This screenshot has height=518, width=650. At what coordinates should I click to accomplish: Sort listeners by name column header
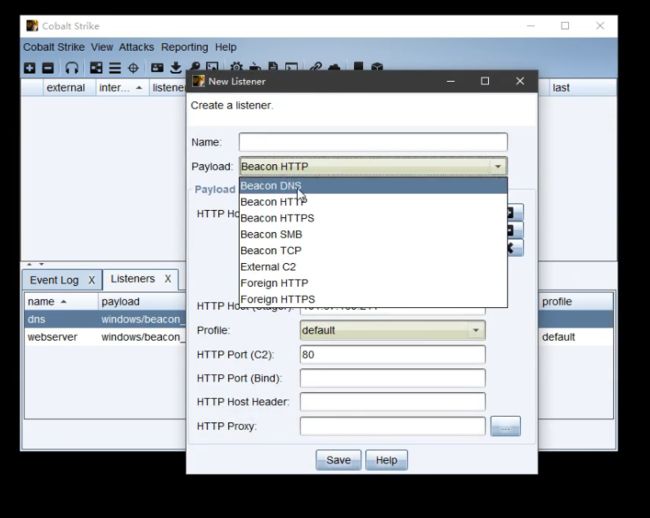[61, 302]
